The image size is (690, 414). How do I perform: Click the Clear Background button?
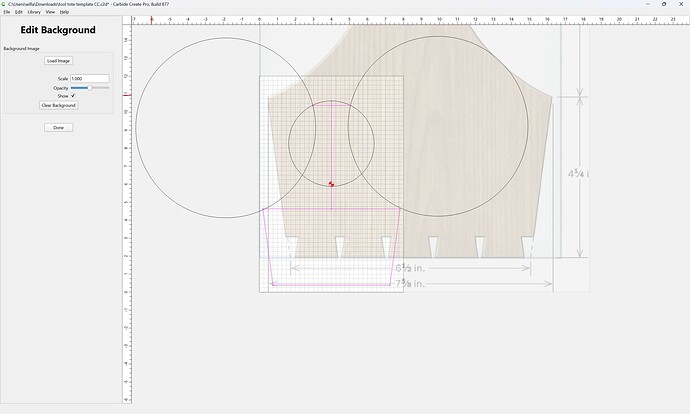coord(59,105)
